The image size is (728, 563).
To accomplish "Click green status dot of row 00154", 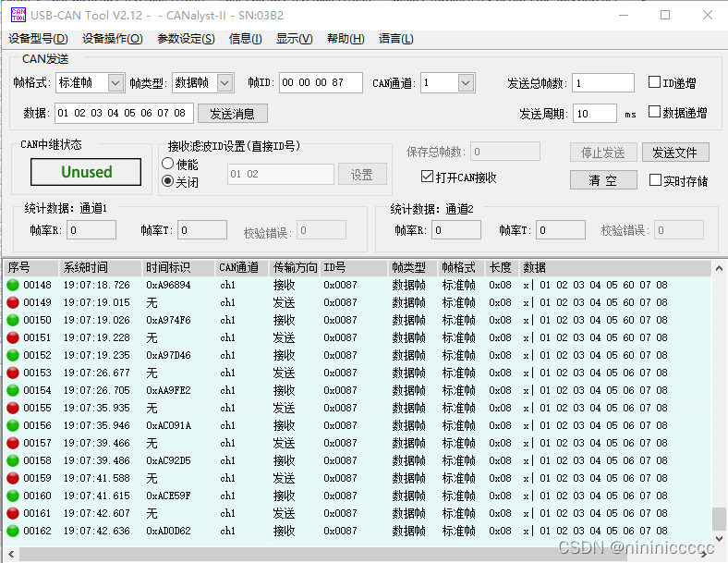I will point(13,390).
